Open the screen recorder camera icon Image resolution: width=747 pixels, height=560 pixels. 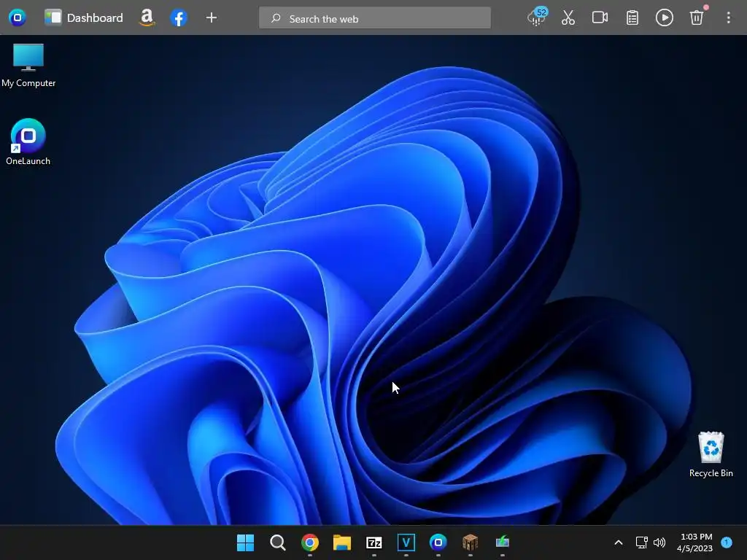pyautogui.click(x=600, y=18)
